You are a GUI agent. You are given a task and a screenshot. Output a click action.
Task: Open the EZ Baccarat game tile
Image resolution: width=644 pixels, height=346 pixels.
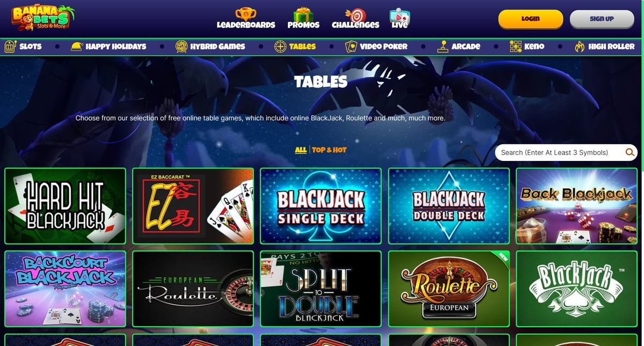coord(193,206)
